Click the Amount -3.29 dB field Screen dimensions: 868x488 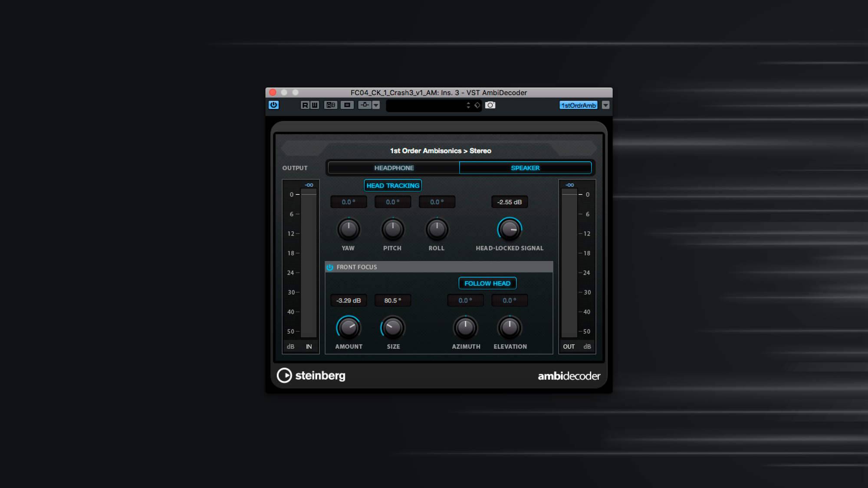(x=349, y=300)
